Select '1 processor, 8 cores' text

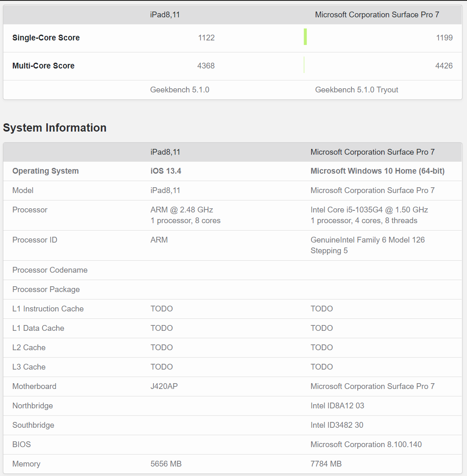click(185, 221)
